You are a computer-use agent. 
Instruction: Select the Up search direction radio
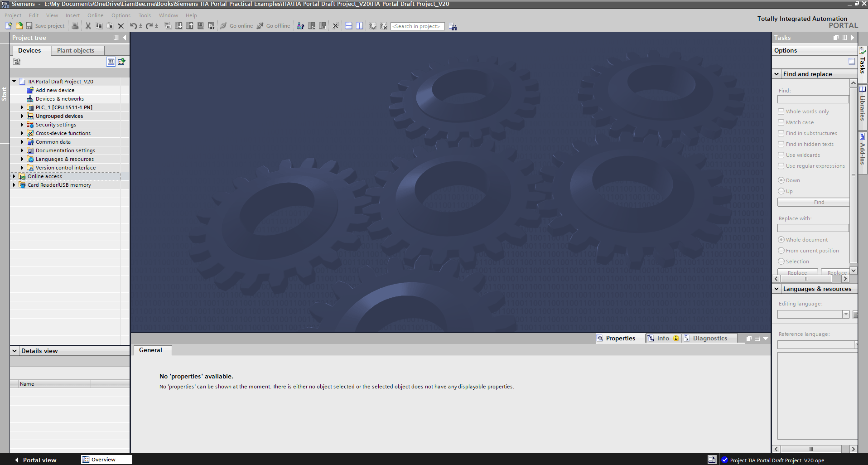(781, 191)
